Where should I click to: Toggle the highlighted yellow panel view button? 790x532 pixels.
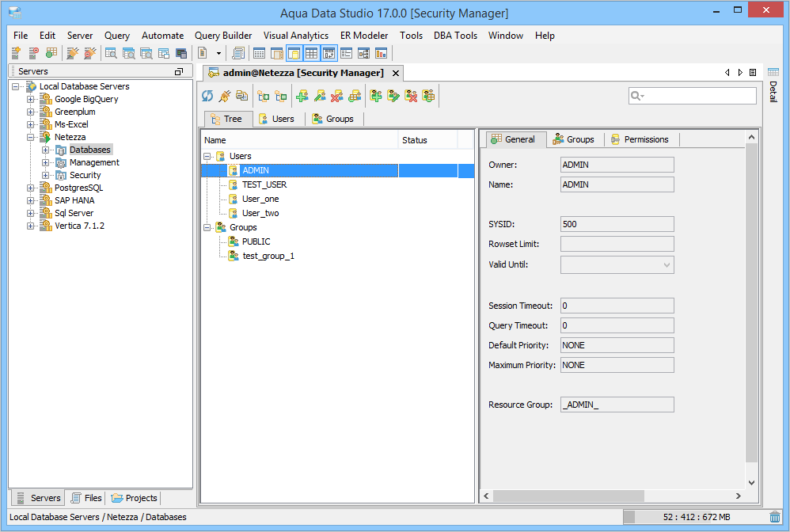coord(294,53)
